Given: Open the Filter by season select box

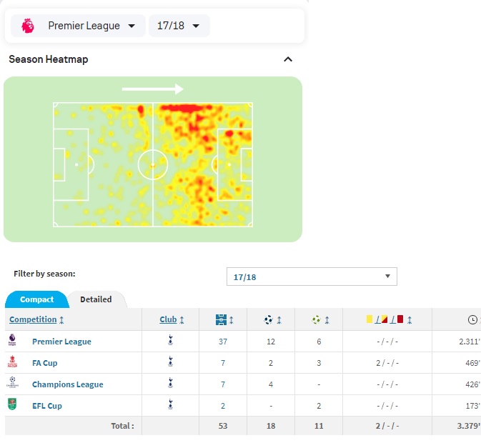Looking at the screenshot, I should [312, 277].
